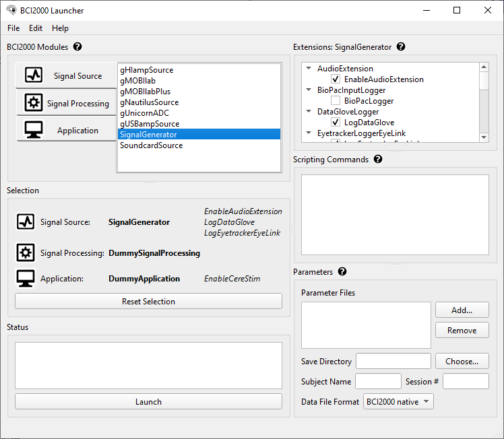Click DummySignalProcessing in Selection panel
504x439 pixels.
154,253
